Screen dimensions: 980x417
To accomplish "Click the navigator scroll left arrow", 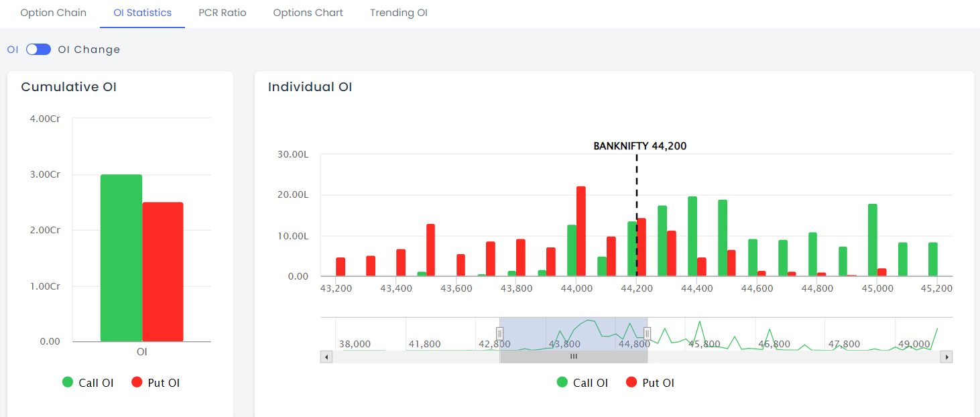I will [327, 357].
